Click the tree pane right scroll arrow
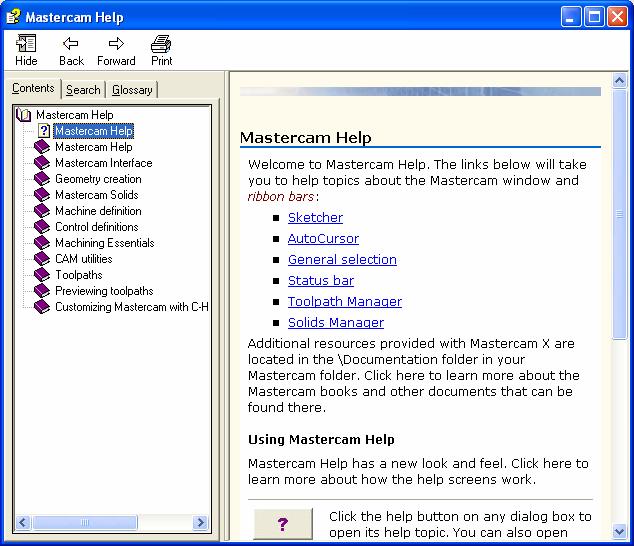Viewport: 634px width, 546px height. coord(200,523)
